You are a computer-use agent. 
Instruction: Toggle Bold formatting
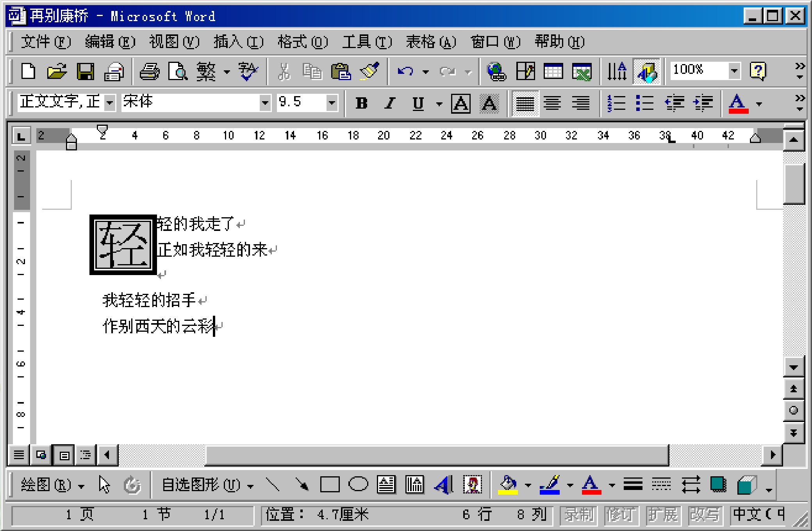pos(361,103)
